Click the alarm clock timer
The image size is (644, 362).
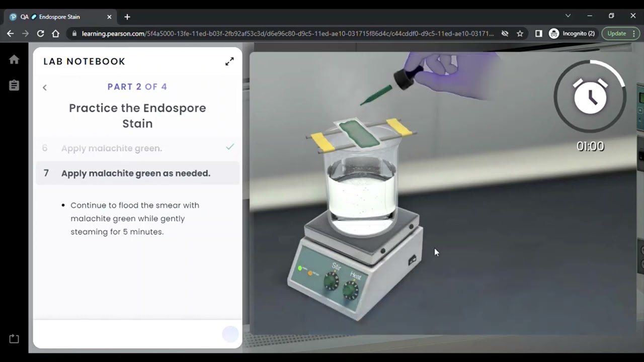[590, 97]
